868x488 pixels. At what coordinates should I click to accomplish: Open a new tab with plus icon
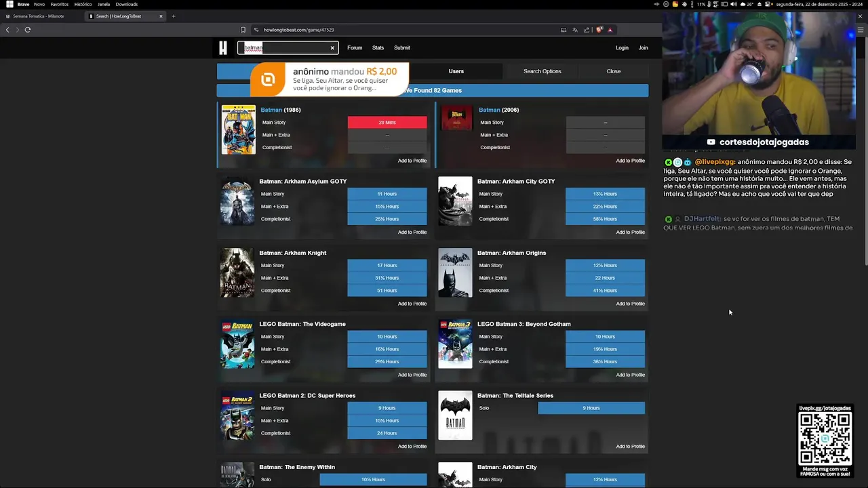tap(174, 16)
